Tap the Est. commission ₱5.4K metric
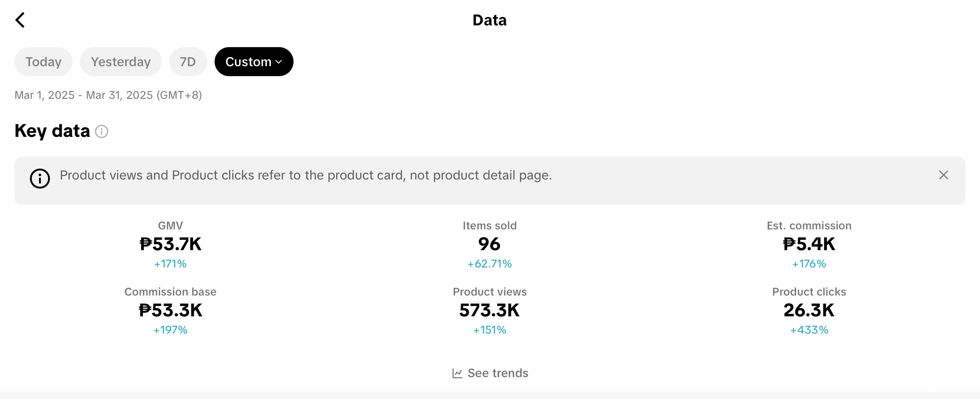 click(809, 244)
